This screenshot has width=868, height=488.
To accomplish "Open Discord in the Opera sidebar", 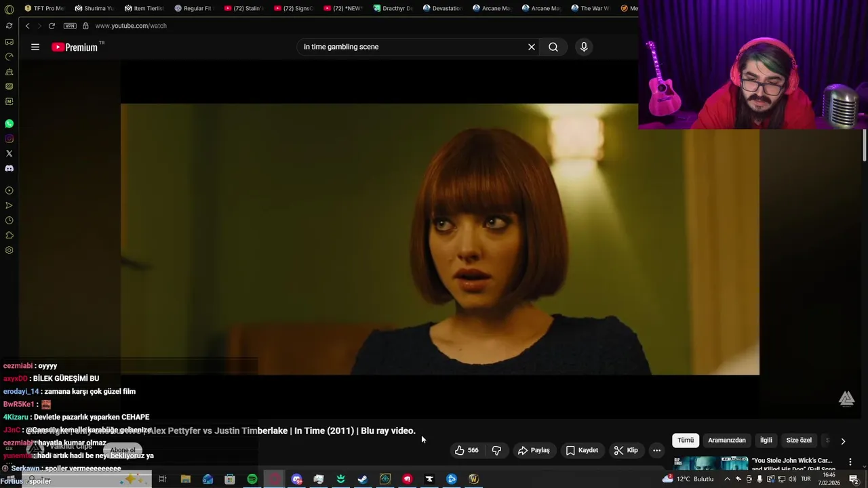I will (x=9, y=168).
